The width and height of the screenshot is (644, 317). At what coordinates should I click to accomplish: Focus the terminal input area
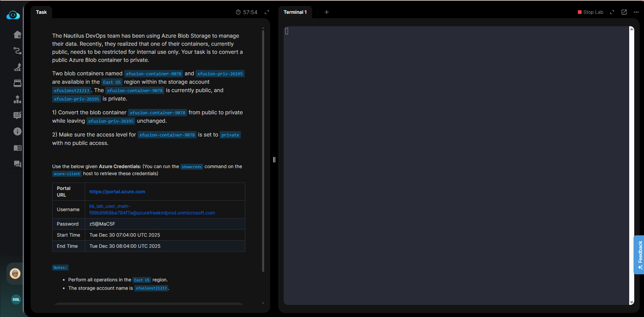pos(456,166)
